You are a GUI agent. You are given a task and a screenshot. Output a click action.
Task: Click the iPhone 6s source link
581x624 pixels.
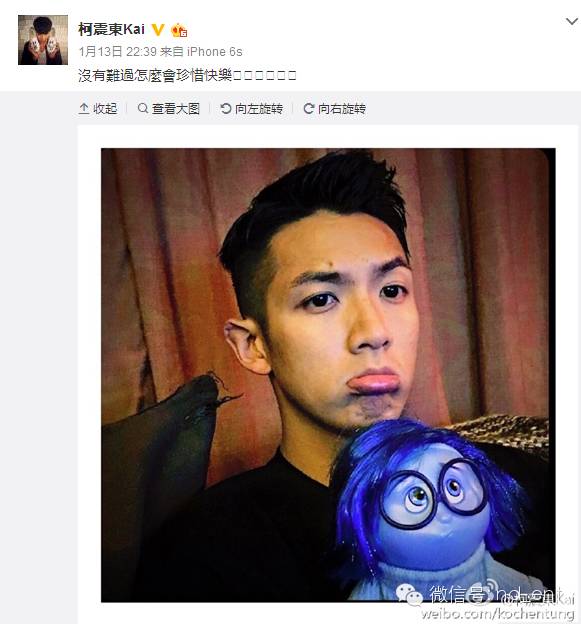pyautogui.click(x=214, y=52)
